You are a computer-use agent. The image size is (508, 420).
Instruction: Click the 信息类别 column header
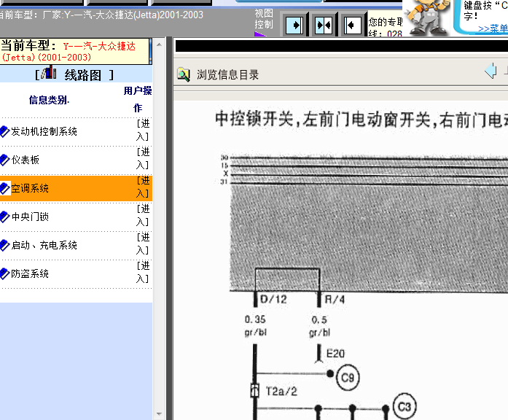49,100
